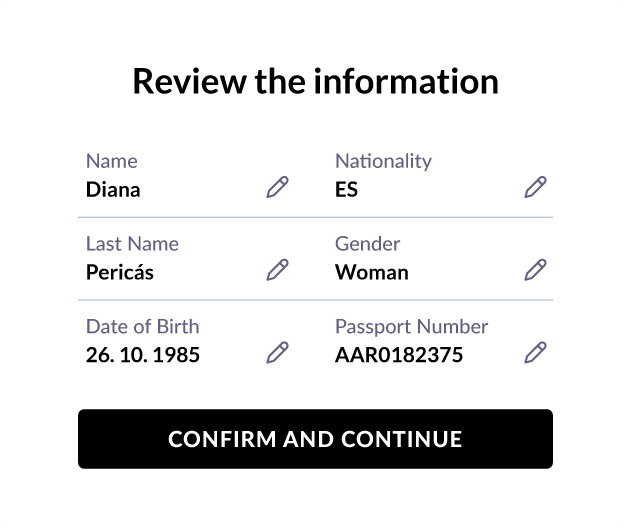
Task: Click the Last Name label
Action: (132, 244)
